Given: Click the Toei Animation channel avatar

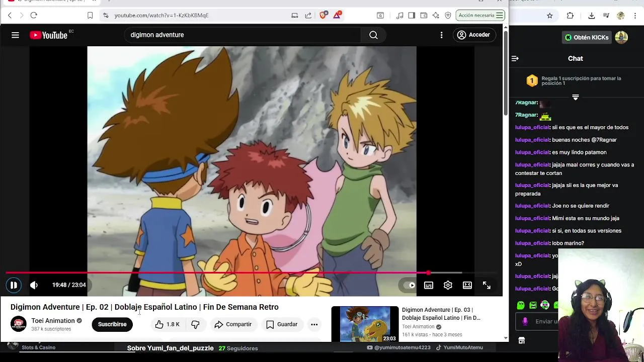Looking at the screenshot, I should [x=19, y=324].
